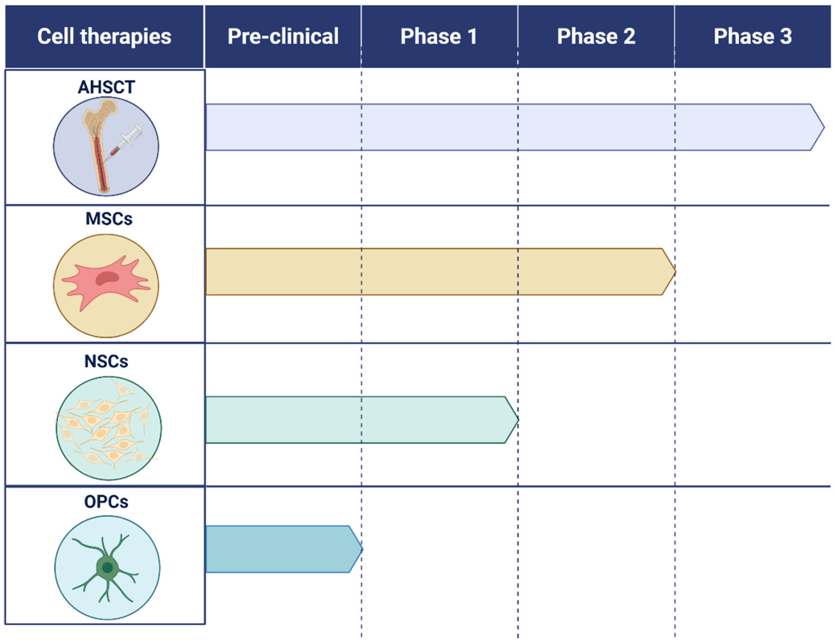Click the light blue AHSCT progress bar
The image size is (835, 644).
click(x=497, y=127)
